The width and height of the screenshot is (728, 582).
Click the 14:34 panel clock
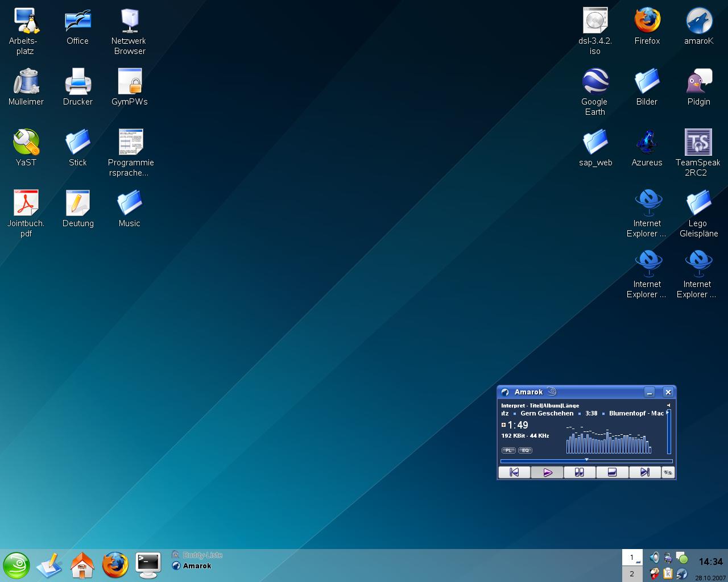tap(710, 562)
